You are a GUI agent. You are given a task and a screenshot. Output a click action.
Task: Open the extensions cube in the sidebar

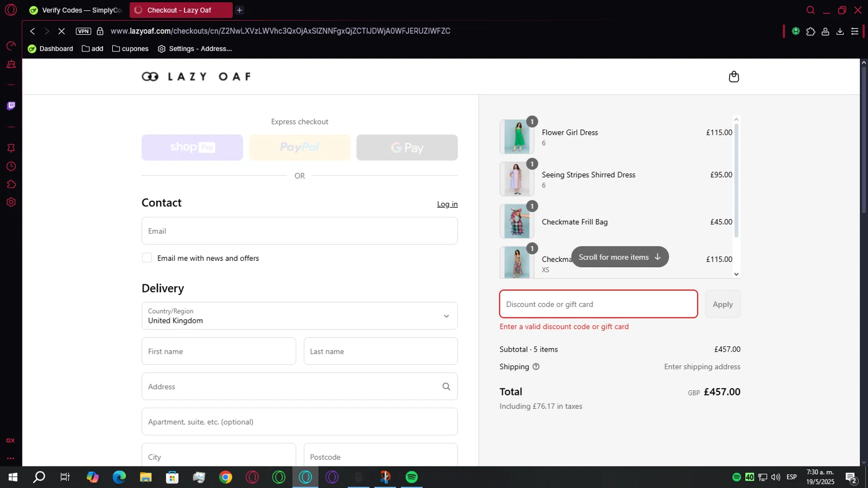coord(10,184)
